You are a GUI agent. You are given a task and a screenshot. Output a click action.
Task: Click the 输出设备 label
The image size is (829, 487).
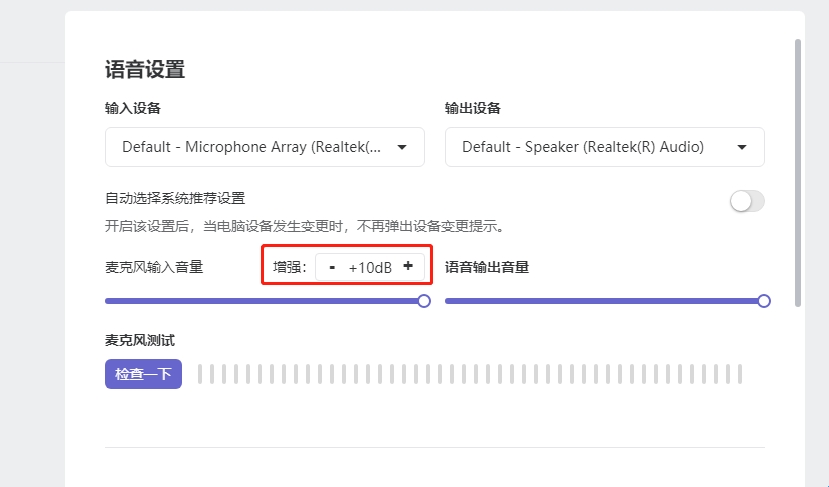pyautogui.click(x=473, y=108)
